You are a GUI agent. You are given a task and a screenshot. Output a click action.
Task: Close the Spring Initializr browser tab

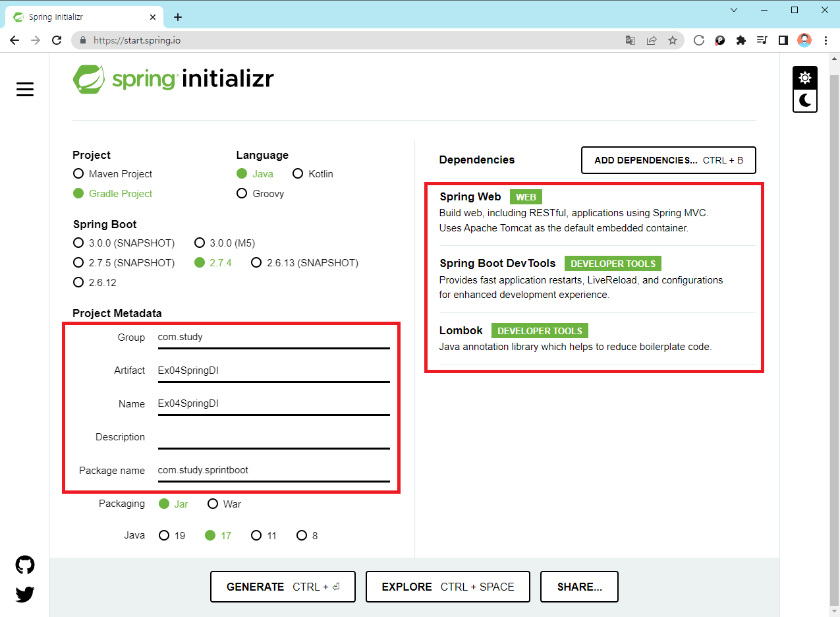152,17
